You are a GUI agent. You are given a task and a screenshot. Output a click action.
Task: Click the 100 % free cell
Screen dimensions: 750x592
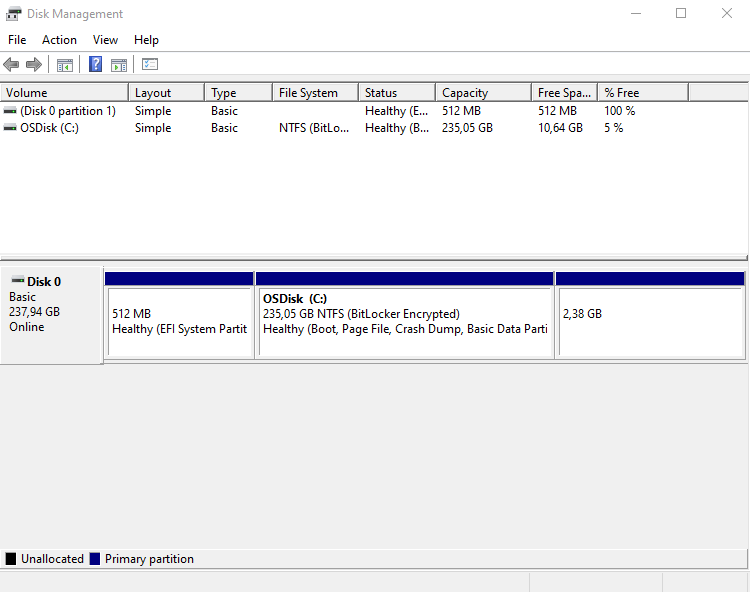coord(619,110)
